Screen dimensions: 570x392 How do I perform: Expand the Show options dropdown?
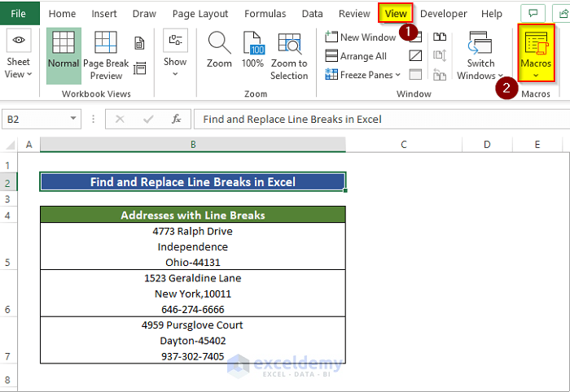point(175,54)
